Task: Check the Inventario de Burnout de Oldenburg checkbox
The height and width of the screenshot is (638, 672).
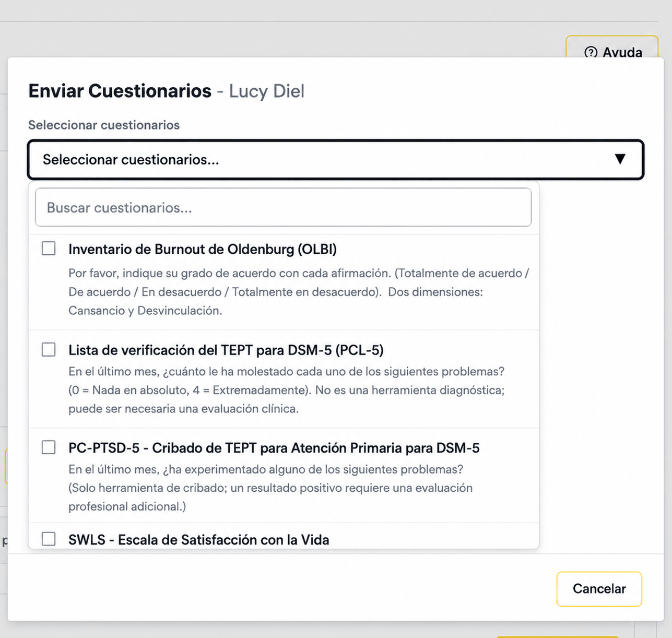Action: coord(49,249)
